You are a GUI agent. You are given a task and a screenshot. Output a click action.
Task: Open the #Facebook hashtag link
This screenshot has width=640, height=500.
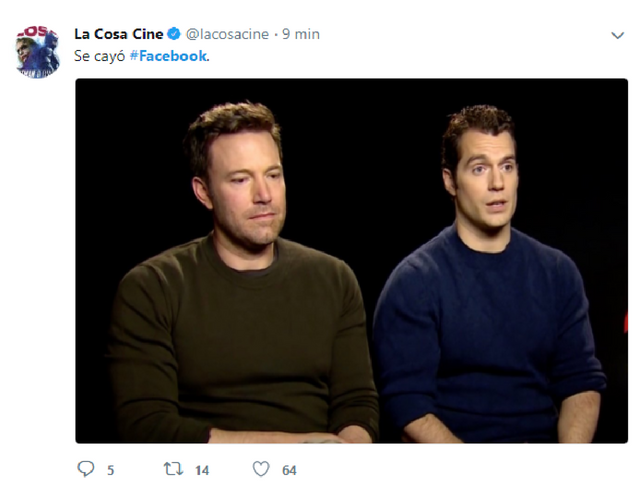(x=171, y=56)
